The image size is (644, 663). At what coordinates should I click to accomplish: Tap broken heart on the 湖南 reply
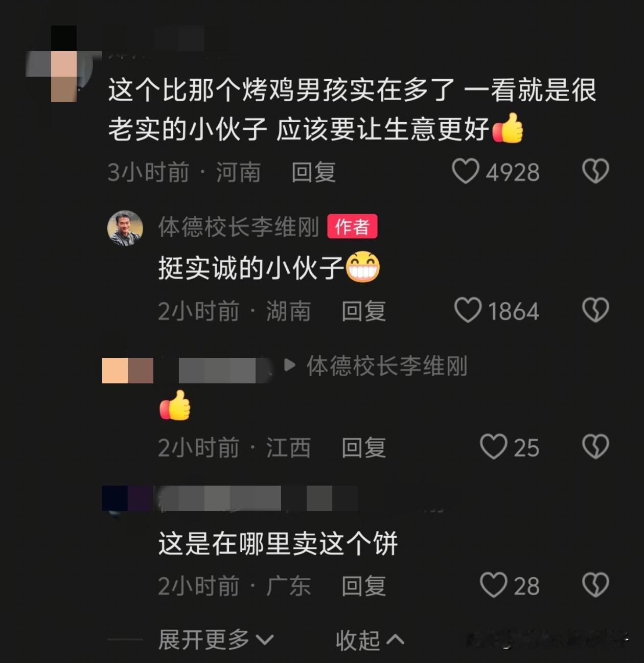pos(595,310)
